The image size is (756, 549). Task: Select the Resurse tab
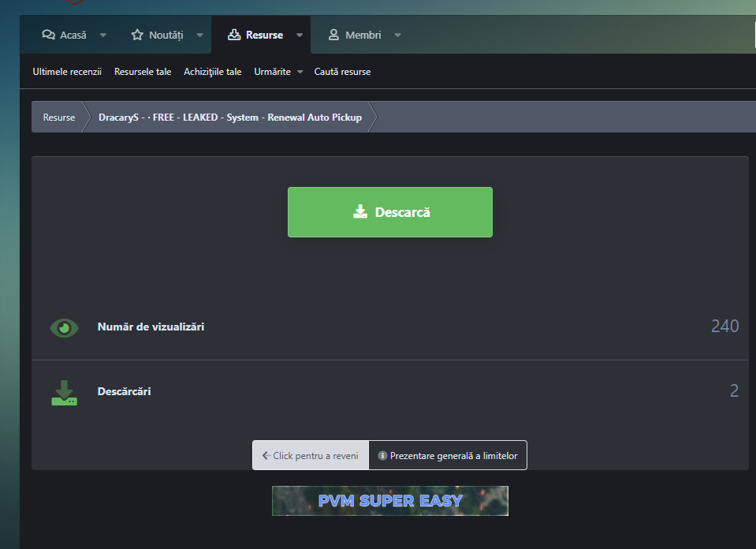click(255, 35)
